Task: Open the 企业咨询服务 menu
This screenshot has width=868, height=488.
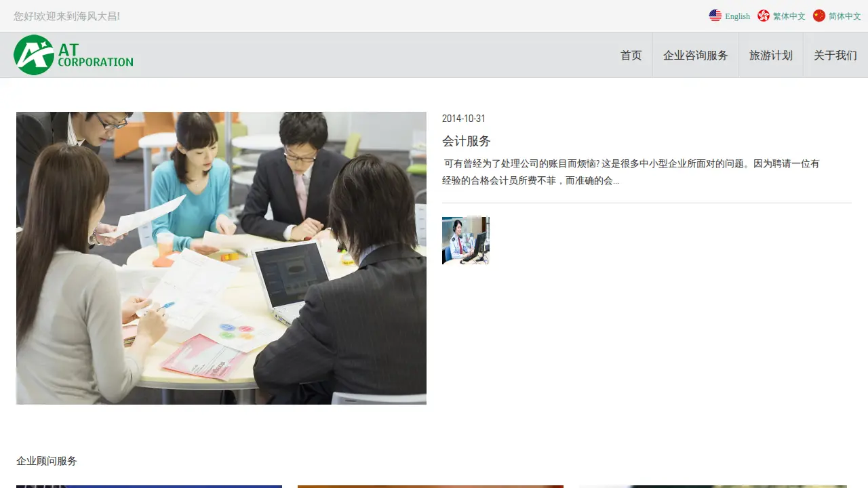Action: pyautogui.click(x=696, y=55)
